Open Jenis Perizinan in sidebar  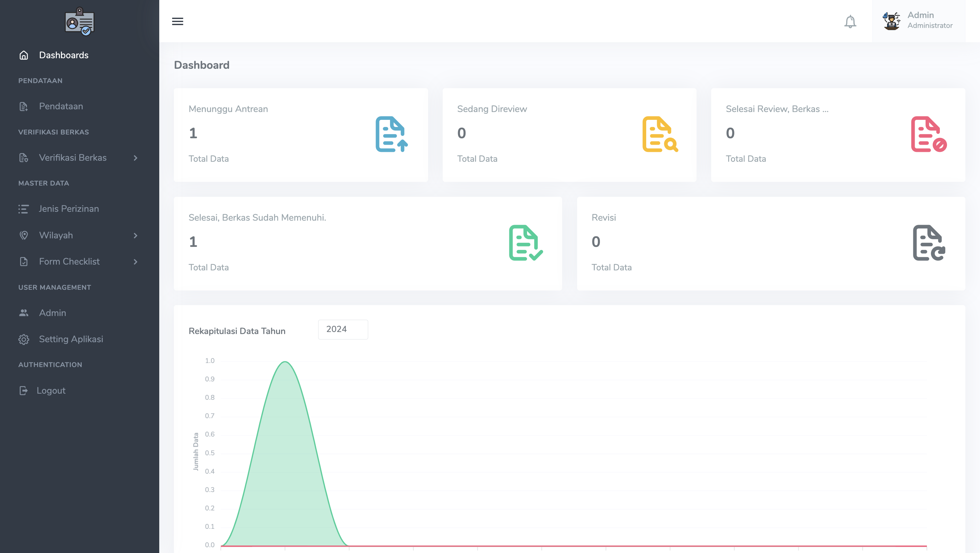tap(68, 208)
